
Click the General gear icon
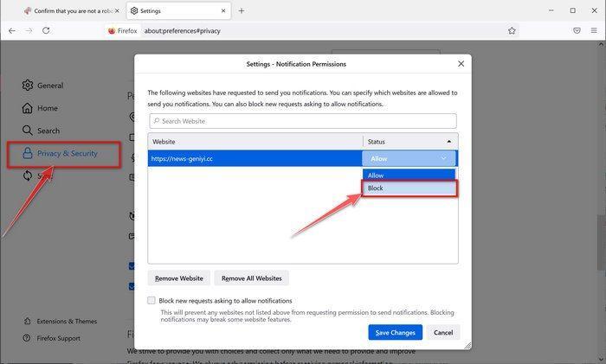click(x=28, y=86)
